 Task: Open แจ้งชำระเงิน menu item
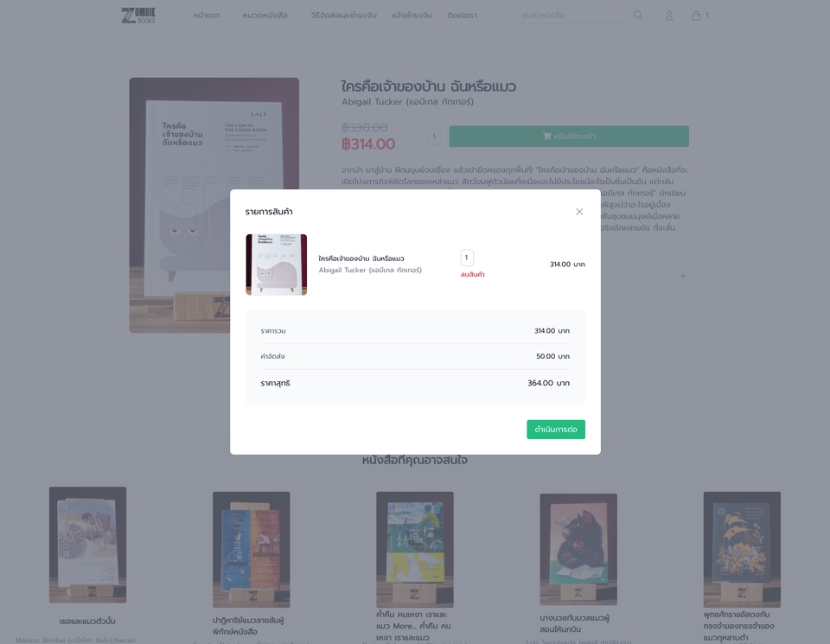412,16
